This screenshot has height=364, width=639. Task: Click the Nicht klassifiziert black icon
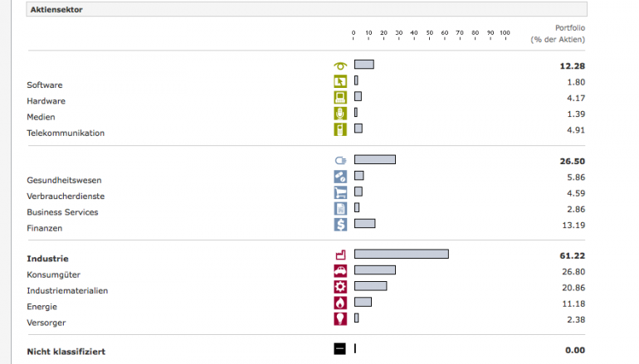point(339,349)
